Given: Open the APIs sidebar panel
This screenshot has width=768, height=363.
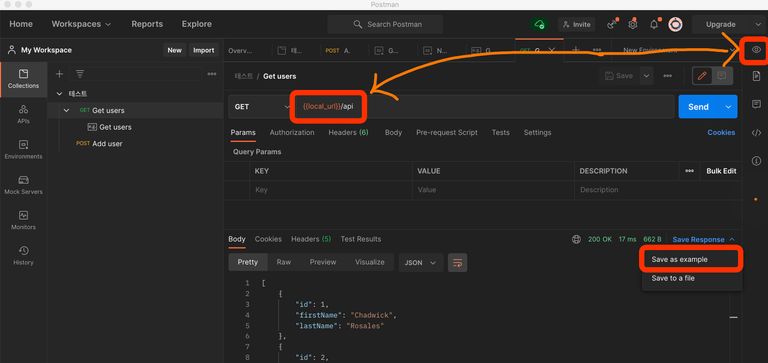Looking at the screenshot, I should click(x=23, y=114).
